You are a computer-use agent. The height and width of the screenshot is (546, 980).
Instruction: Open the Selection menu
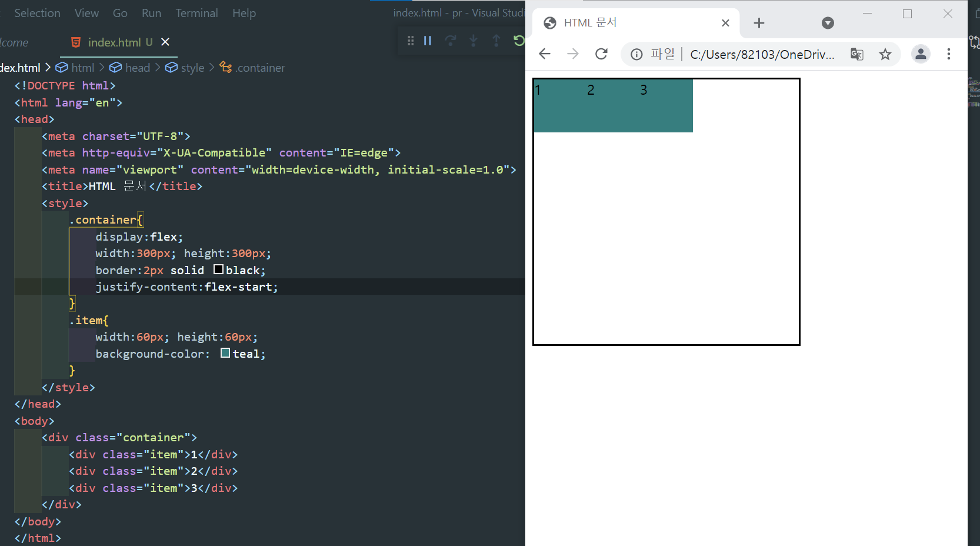point(37,13)
